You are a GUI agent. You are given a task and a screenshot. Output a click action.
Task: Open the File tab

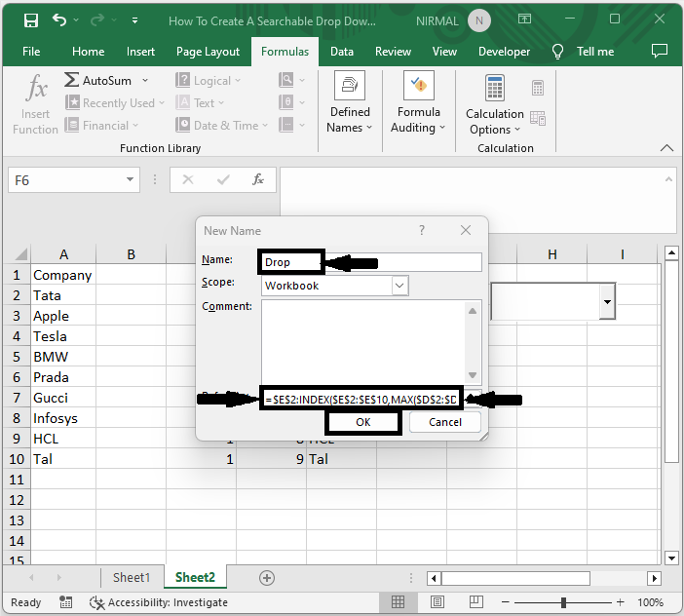coord(31,52)
